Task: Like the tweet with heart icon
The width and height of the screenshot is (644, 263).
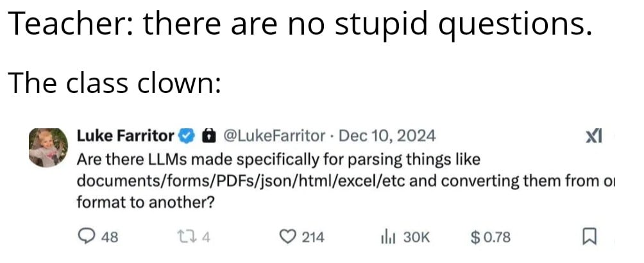Action: [x=288, y=237]
